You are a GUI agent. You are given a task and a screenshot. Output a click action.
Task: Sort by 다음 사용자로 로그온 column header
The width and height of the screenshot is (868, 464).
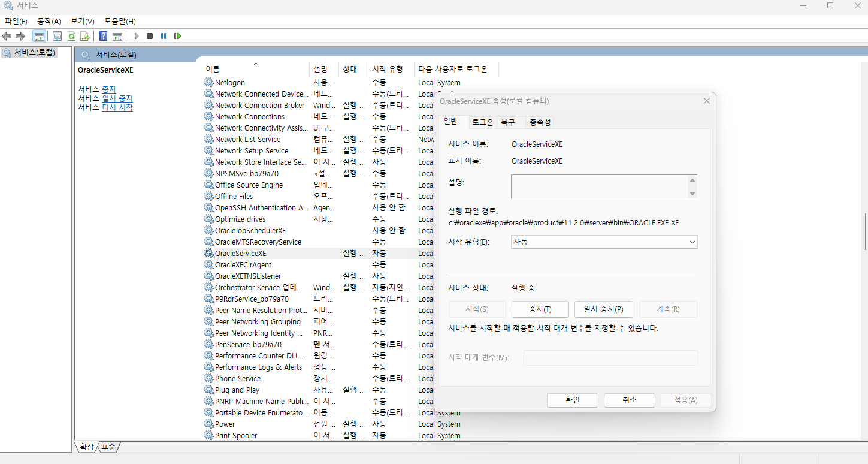pyautogui.click(x=456, y=69)
